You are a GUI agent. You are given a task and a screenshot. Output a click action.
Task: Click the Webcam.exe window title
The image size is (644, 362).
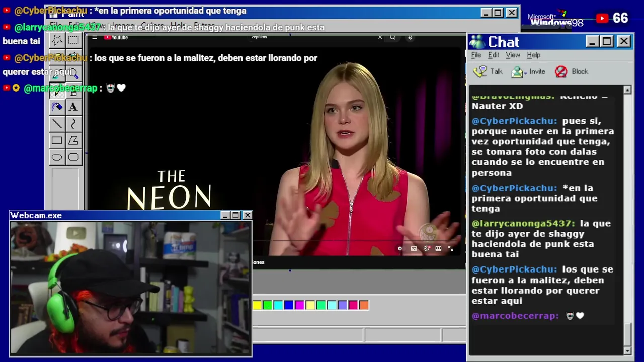(36, 215)
